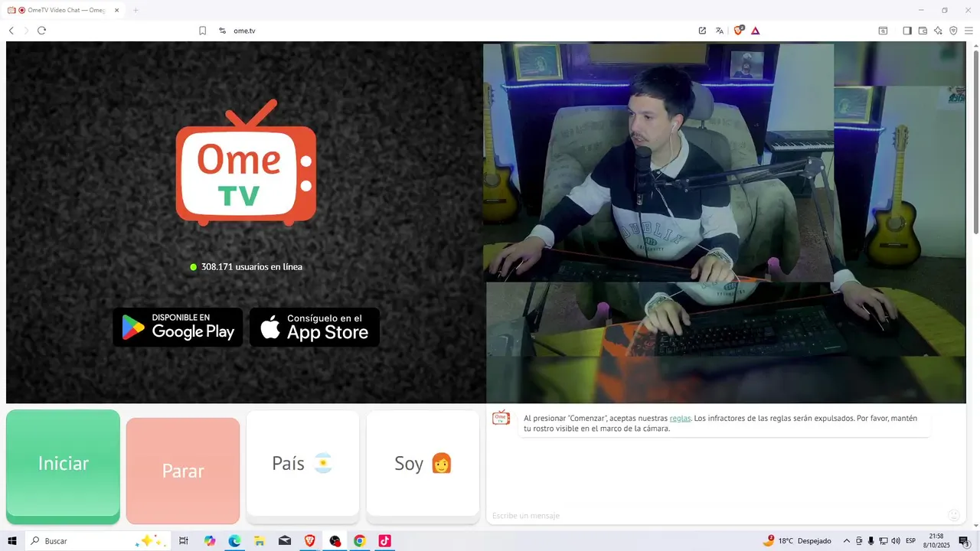Reload the ome.tv page
980x551 pixels.
pos(42,31)
